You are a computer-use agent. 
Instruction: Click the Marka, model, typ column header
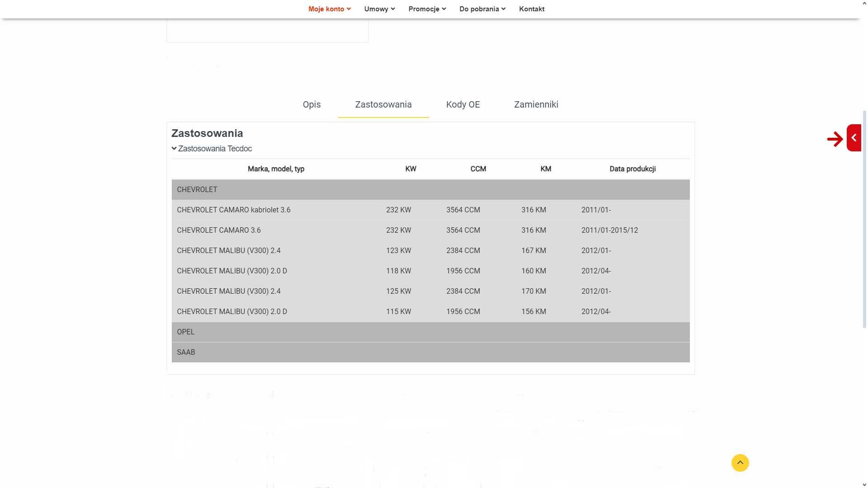276,169
